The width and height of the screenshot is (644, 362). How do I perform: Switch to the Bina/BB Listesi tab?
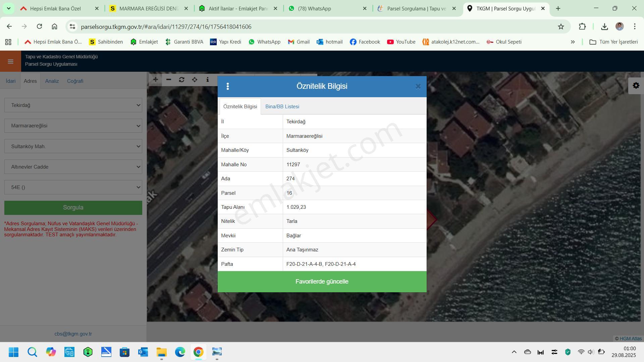click(282, 107)
